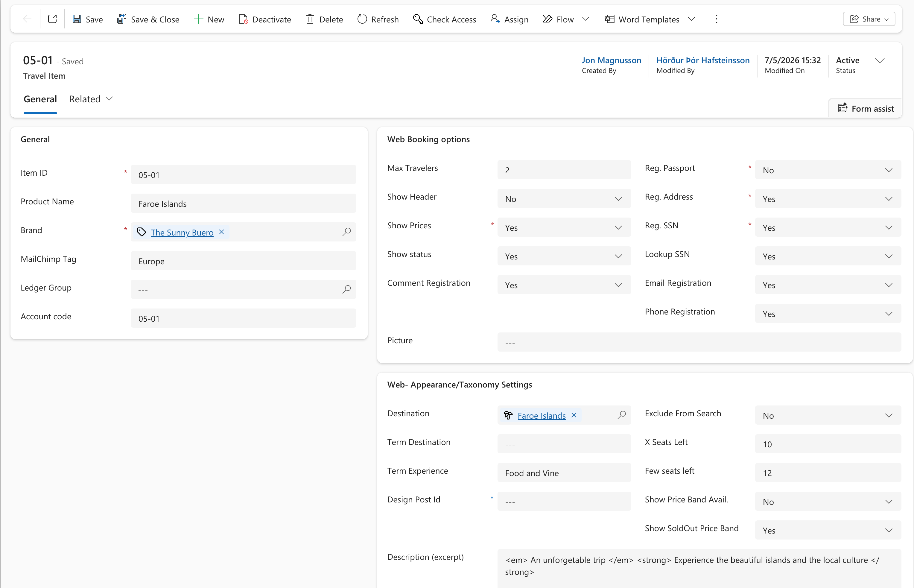This screenshot has width=914, height=588.
Task: Click the Term Destination field
Action: click(x=564, y=444)
